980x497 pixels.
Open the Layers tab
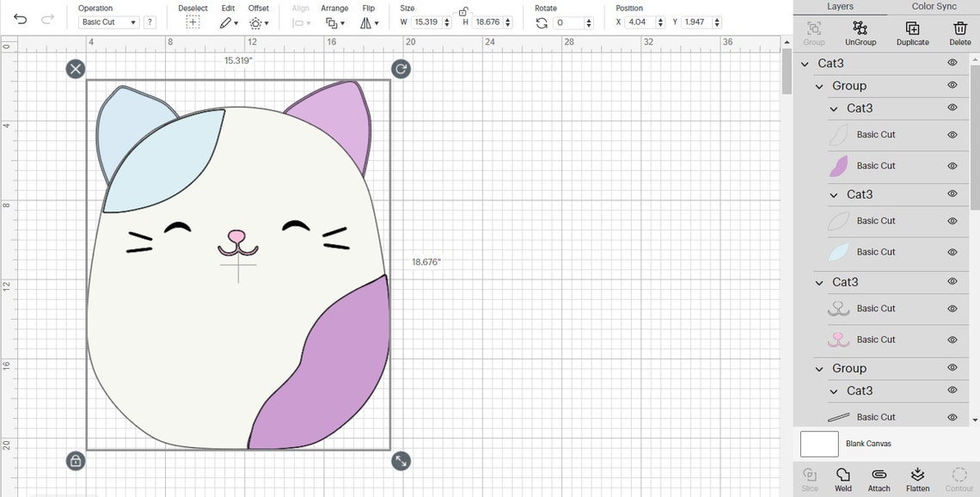840,7
